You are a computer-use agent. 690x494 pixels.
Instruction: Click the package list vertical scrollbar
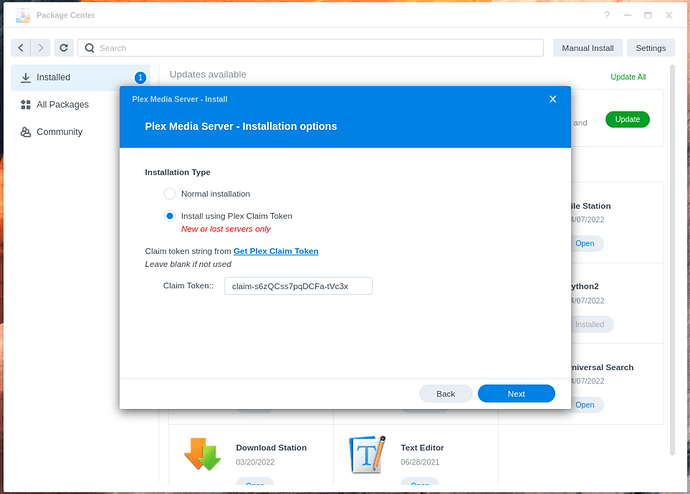click(x=672, y=260)
